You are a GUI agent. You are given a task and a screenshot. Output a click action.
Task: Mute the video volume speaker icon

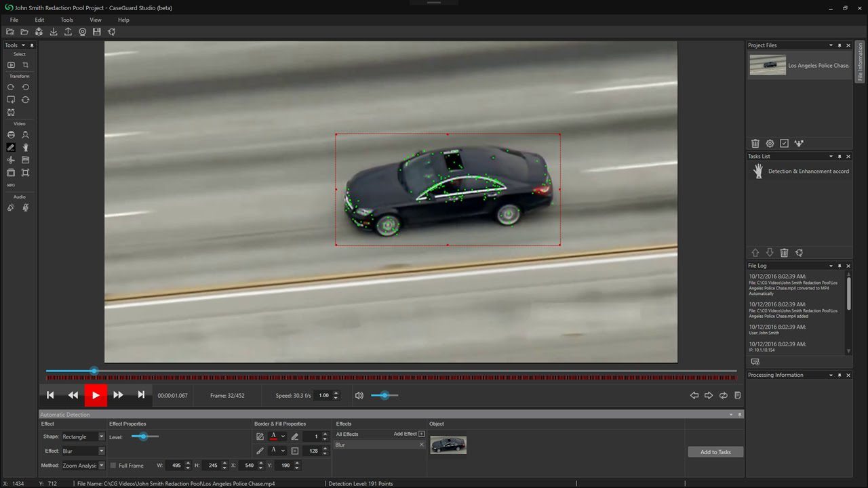point(359,395)
